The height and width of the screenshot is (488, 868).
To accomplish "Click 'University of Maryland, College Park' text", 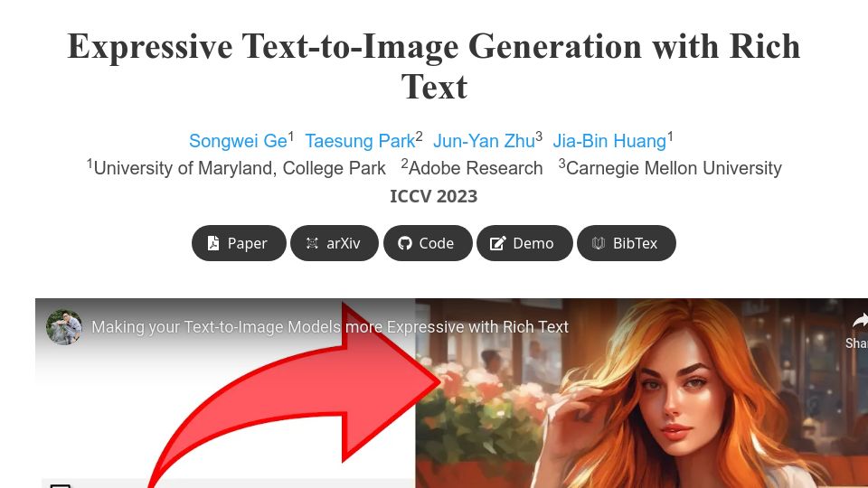I will click(x=240, y=168).
